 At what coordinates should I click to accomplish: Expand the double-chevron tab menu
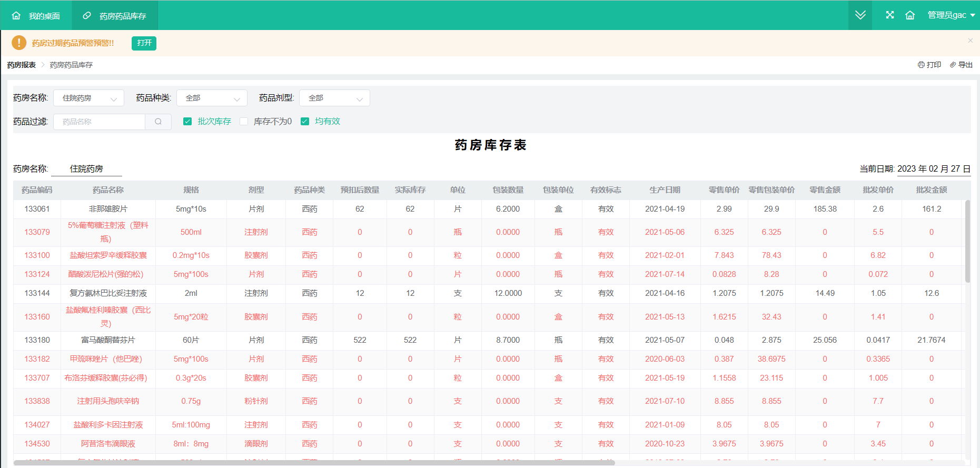click(860, 15)
